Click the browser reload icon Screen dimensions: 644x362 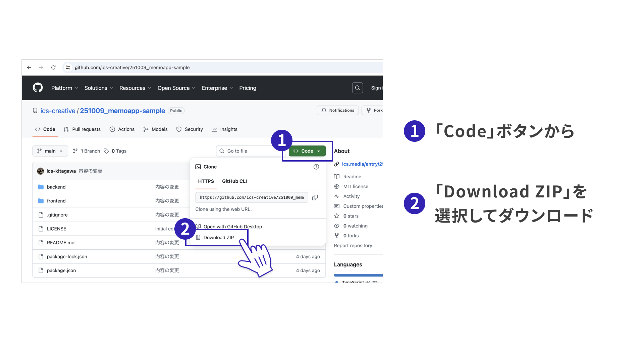click(x=53, y=67)
